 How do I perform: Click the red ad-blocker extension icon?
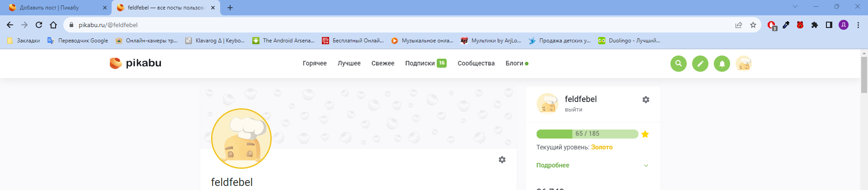coord(772,25)
